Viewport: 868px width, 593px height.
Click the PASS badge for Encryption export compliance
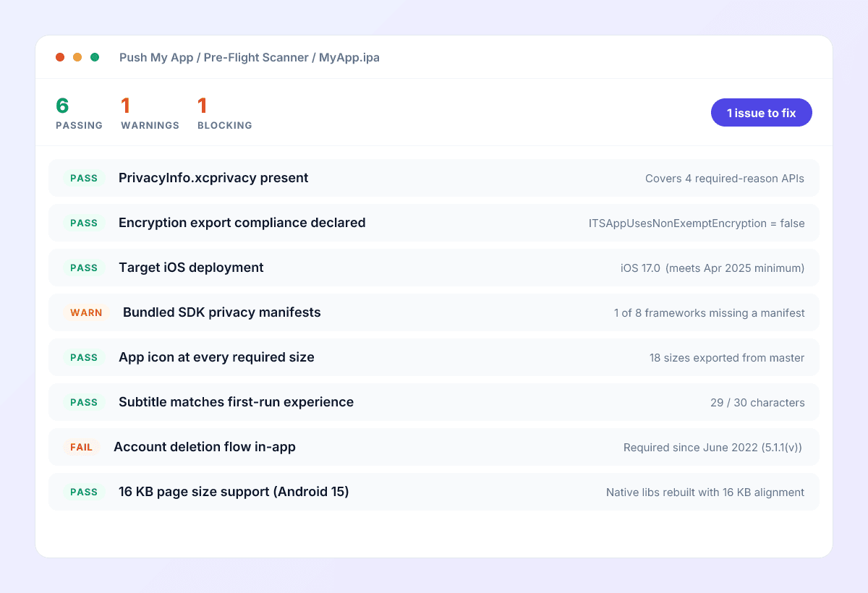pos(83,223)
